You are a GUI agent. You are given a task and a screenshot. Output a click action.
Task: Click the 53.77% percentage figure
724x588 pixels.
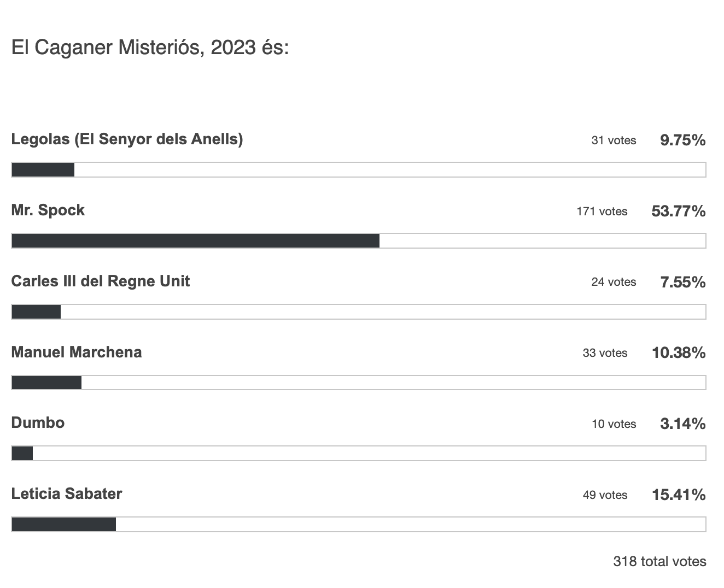[x=678, y=211]
